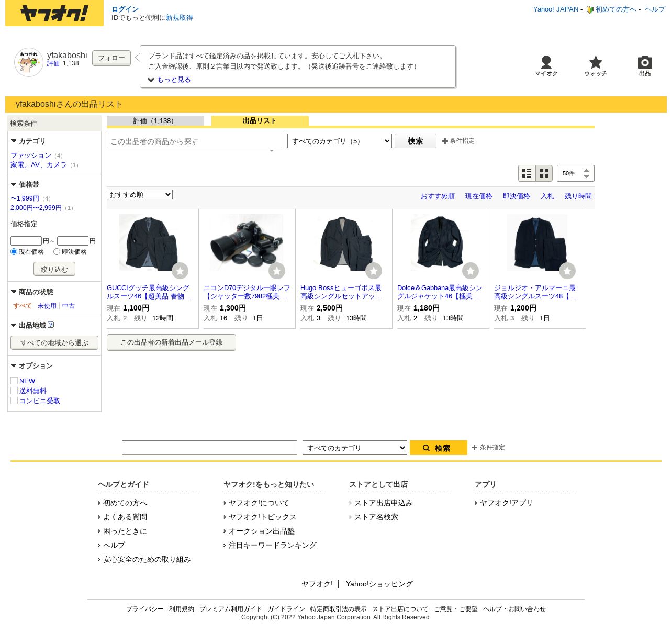Filter price 〜1,999円

tap(25, 198)
